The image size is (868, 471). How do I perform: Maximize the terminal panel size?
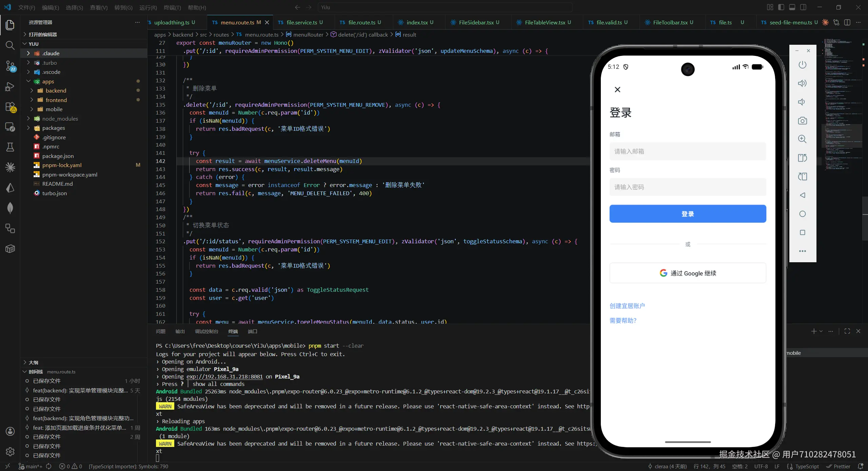847,331
